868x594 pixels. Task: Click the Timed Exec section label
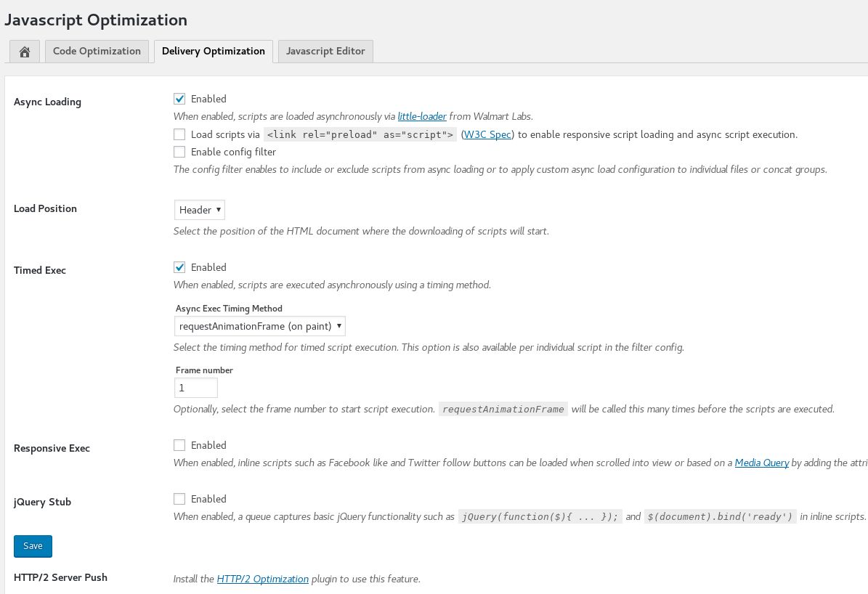coord(40,270)
